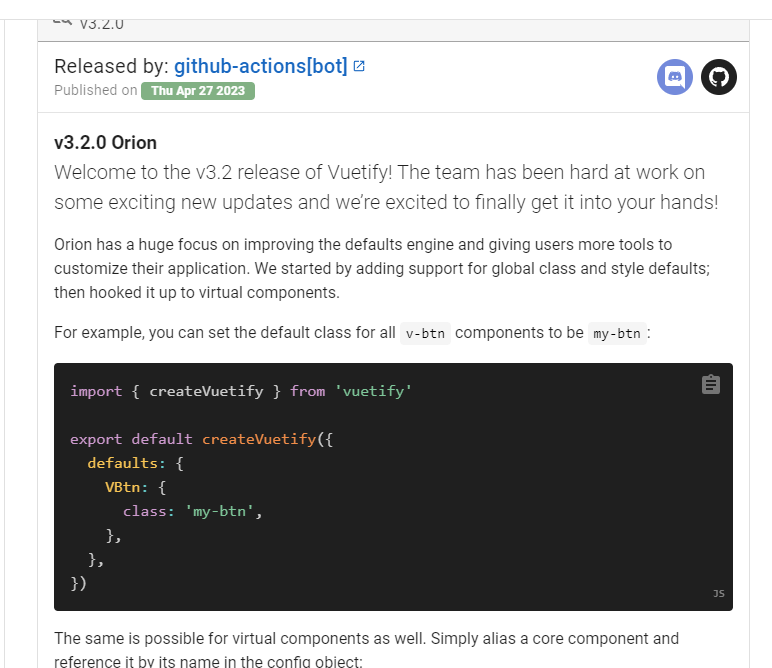Click the search icon in release selector
Viewport: 772px width, 668px height.
point(63,22)
